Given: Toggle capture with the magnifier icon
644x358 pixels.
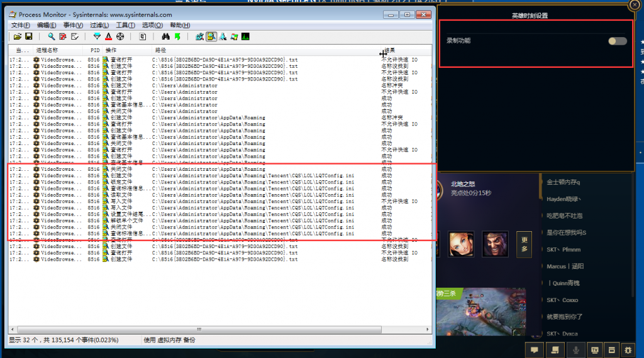Looking at the screenshot, I should pos(52,36).
